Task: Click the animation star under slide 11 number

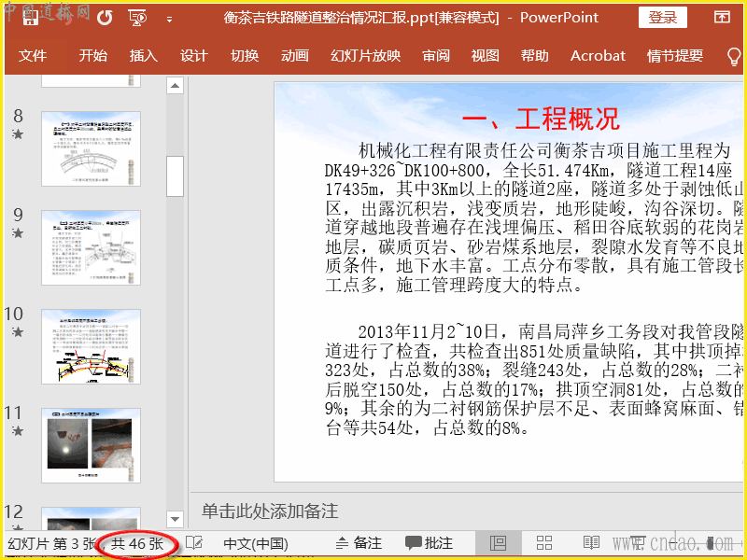Action: pos(18,431)
